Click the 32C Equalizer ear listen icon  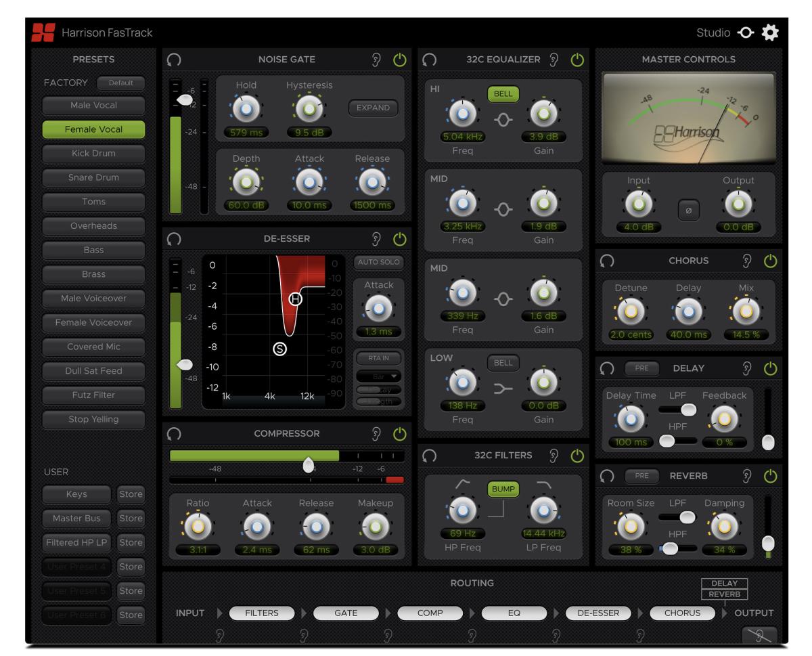(554, 60)
